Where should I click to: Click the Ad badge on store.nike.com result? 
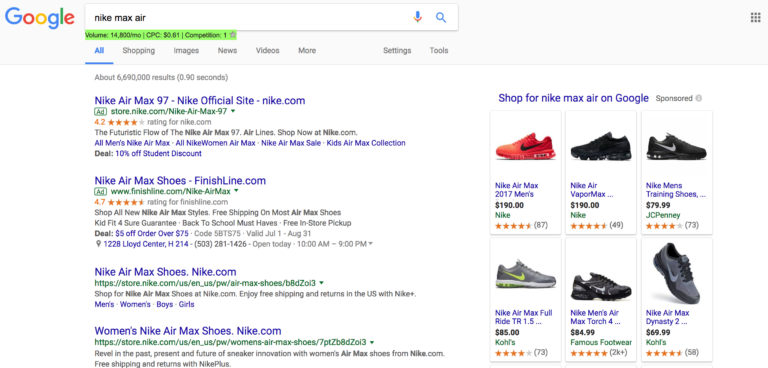[100, 111]
